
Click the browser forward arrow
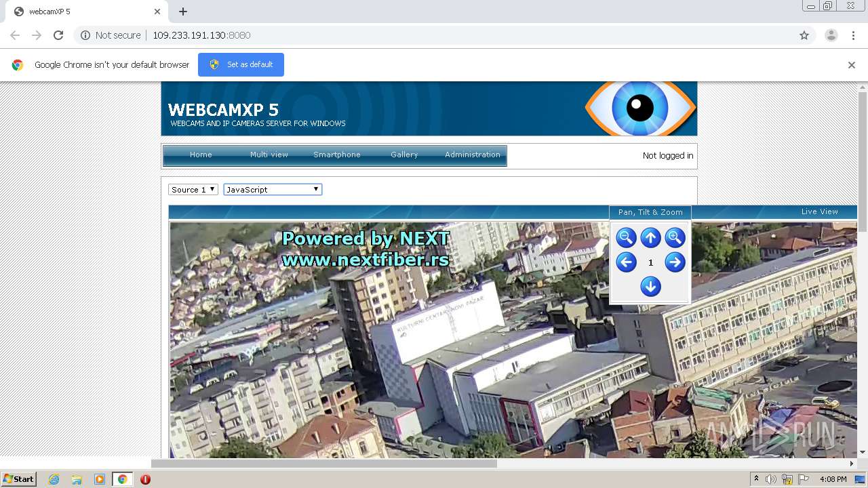coord(37,35)
